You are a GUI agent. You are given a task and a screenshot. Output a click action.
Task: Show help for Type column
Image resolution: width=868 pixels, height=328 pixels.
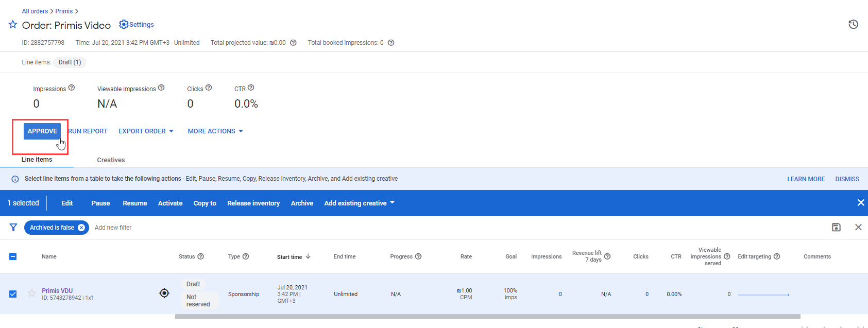point(246,256)
